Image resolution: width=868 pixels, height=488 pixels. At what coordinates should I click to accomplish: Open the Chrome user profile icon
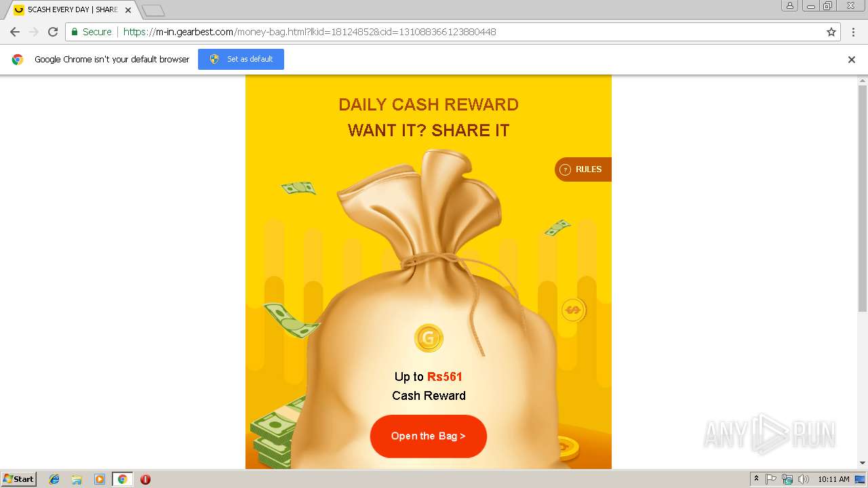(x=789, y=5)
